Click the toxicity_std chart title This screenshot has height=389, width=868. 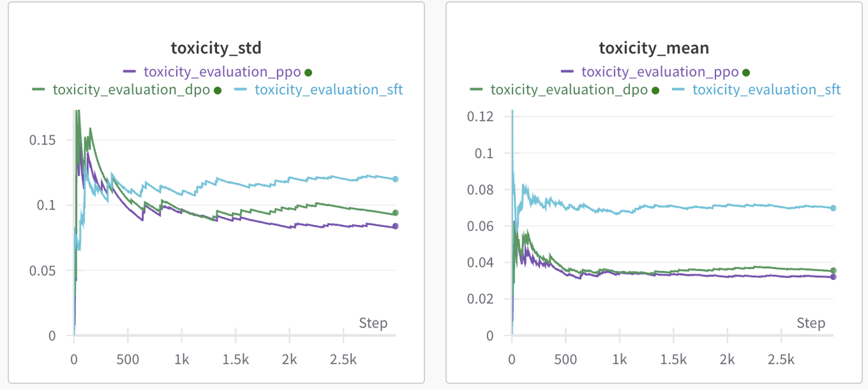(x=216, y=48)
